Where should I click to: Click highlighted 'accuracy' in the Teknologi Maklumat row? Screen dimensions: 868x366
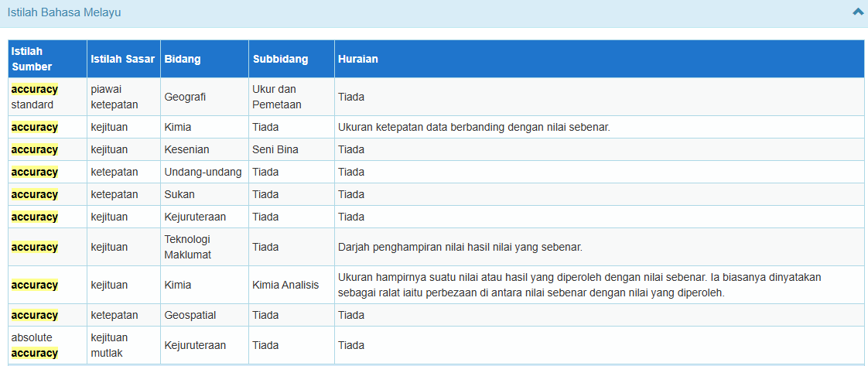[34, 247]
